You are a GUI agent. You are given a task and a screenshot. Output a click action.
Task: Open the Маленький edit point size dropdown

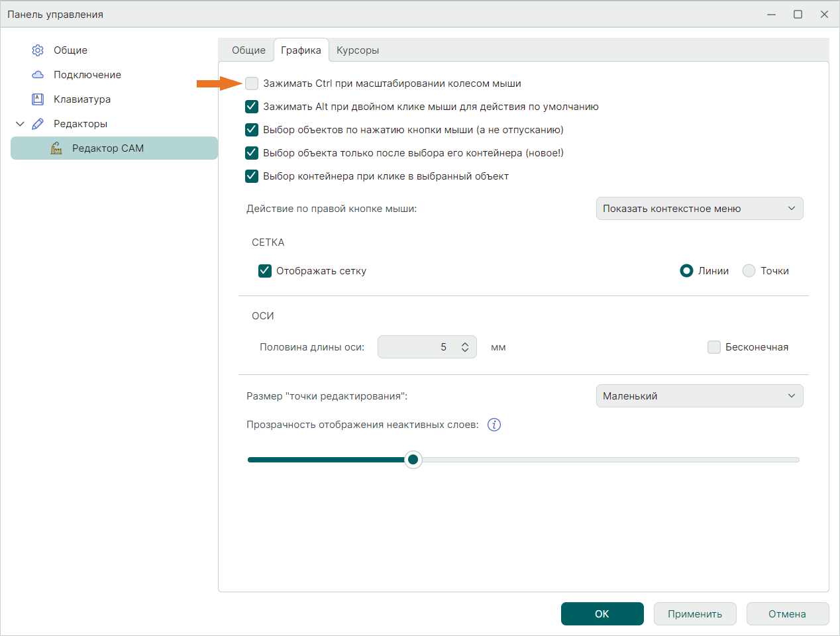click(699, 396)
